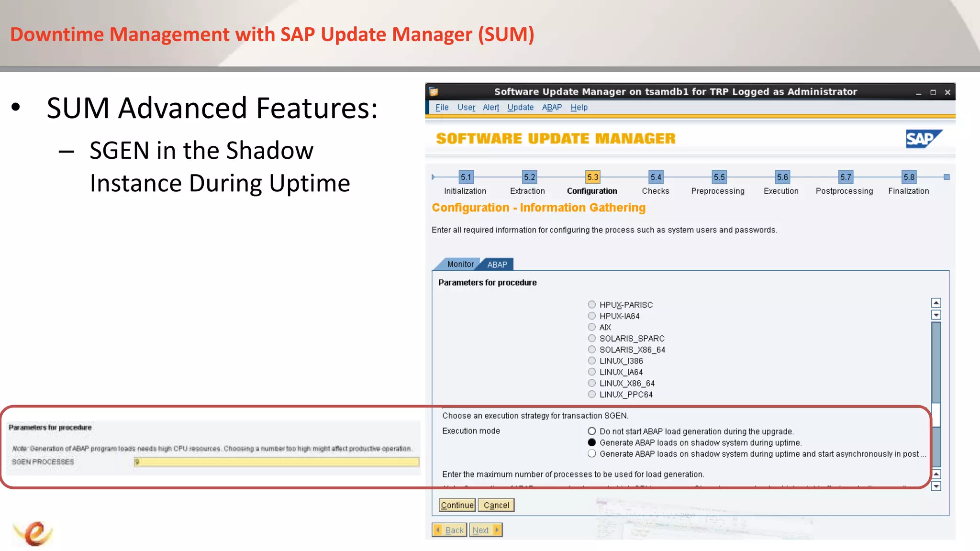Screen dimensions: 980x551
Task: Switch to the Monitor tab
Action: [x=460, y=264]
